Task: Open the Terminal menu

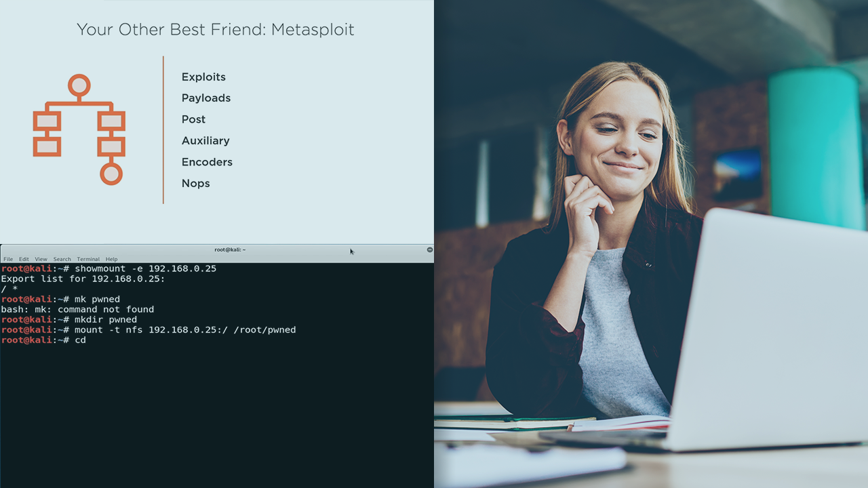Action: coord(88,259)
